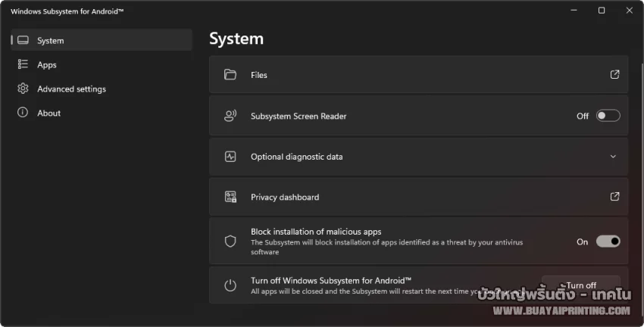644x327 pixels.
Task: Click the diagnostic data pulse icon
Action: click(x=230, y=157)
